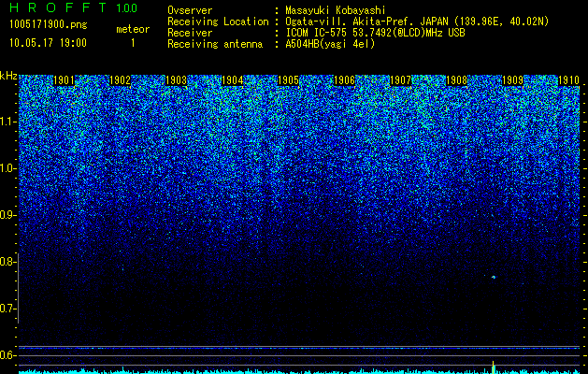
Task: Click the 'Receiving antenna' label
Action: click(215, 44)
